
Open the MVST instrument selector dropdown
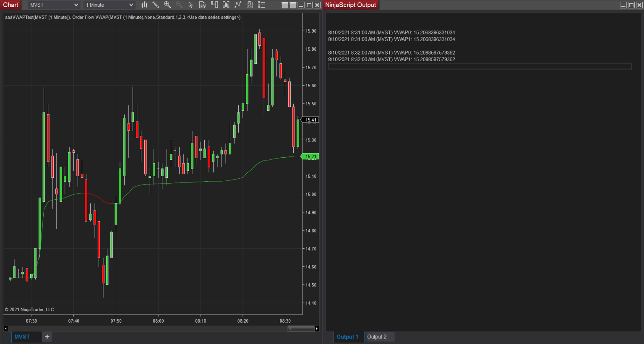(54, 5)
